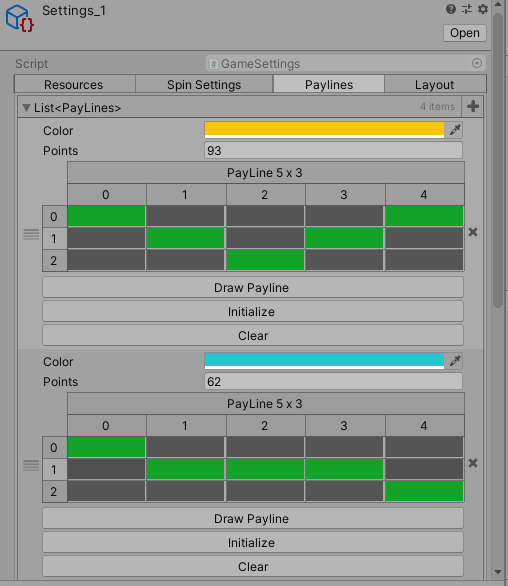Image resolution: width=508 pixels, height=586 pixels.
Task: Click the GameSettings script object picker circle
Action: click(477, 63)
